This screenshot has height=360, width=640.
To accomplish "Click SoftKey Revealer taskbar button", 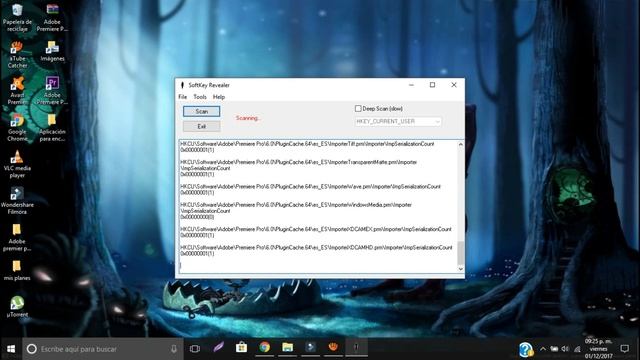I will coord(356,347).
